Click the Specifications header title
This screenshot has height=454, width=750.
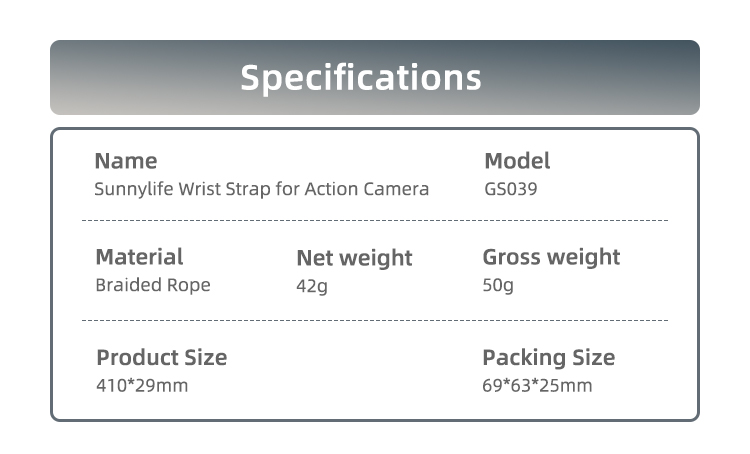pyautogui.click(x=361, y=77)
